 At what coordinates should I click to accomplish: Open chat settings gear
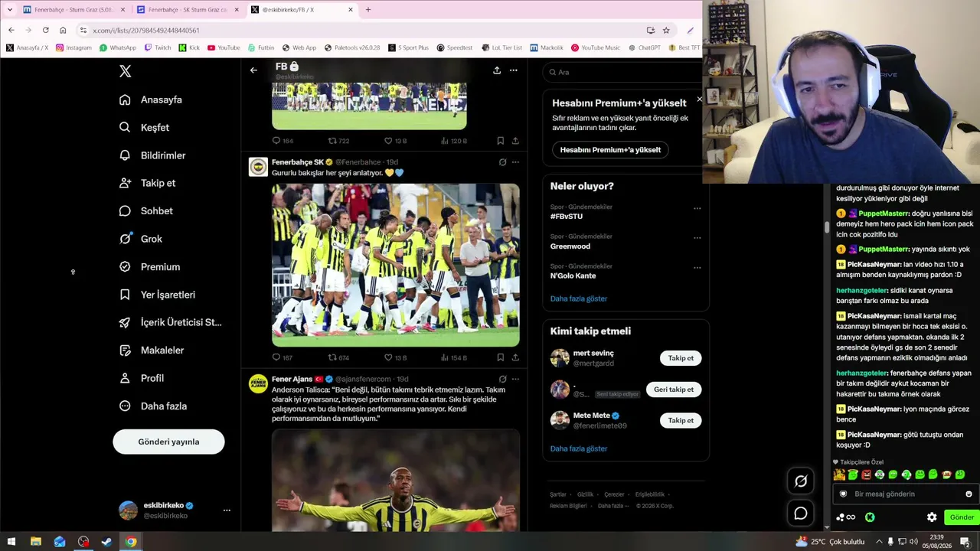tap(932, 517)
